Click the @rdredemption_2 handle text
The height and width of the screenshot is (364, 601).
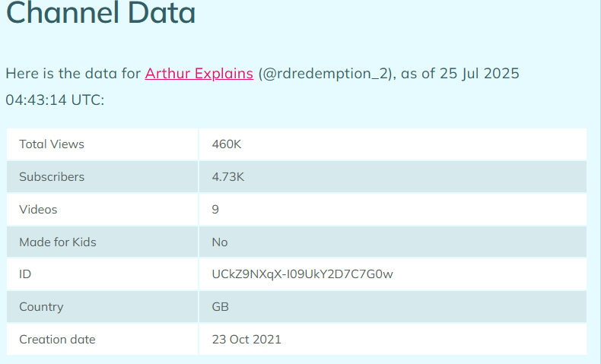(325, 74)
